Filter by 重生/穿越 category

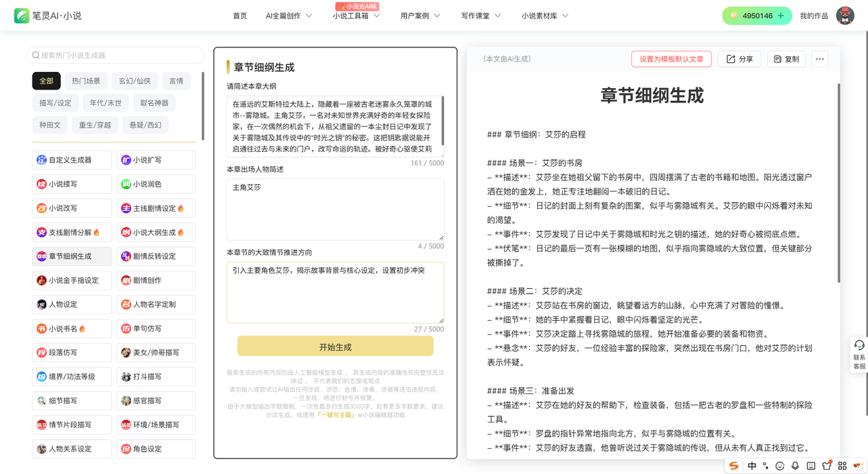(95, 125)
